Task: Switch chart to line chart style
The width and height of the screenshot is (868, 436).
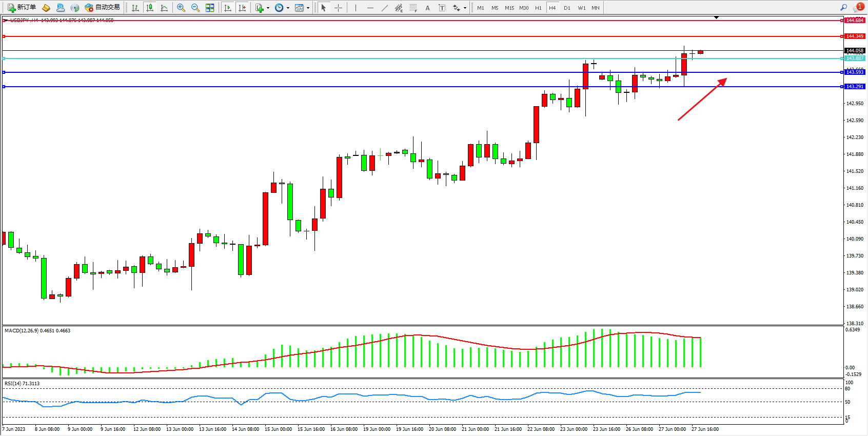Action: tap(164, 8)
